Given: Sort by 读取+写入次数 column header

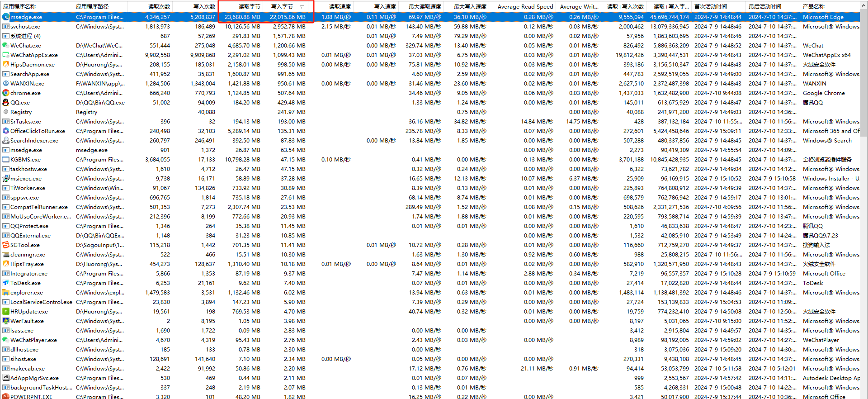Looking at the screenshot, I should 623,6.
